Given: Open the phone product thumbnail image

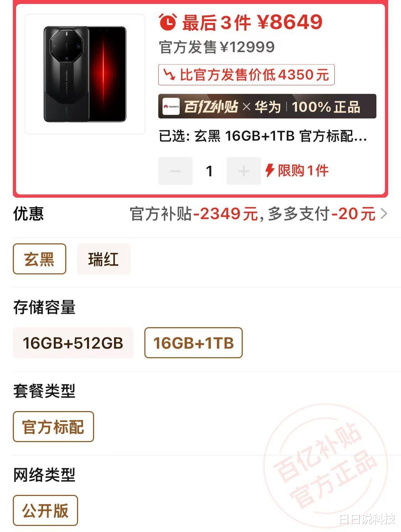Looking at the screenshot, I should click(x=85, y=74).
